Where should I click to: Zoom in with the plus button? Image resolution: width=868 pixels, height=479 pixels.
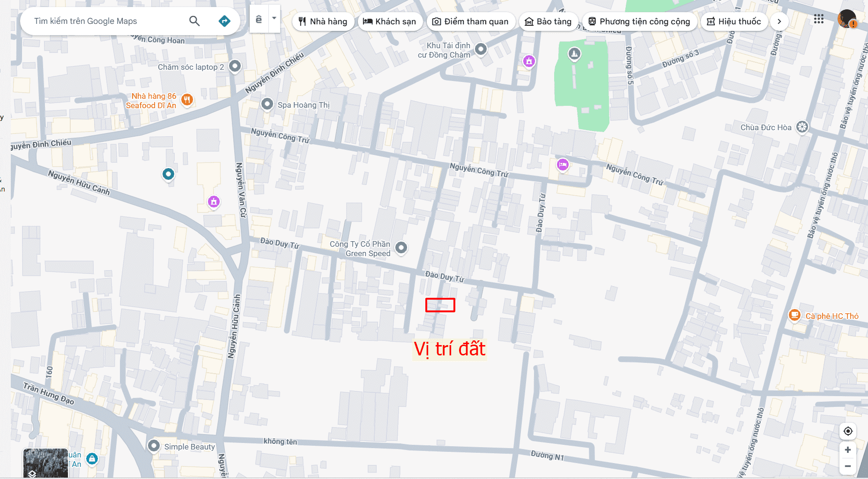pos(848,450)
